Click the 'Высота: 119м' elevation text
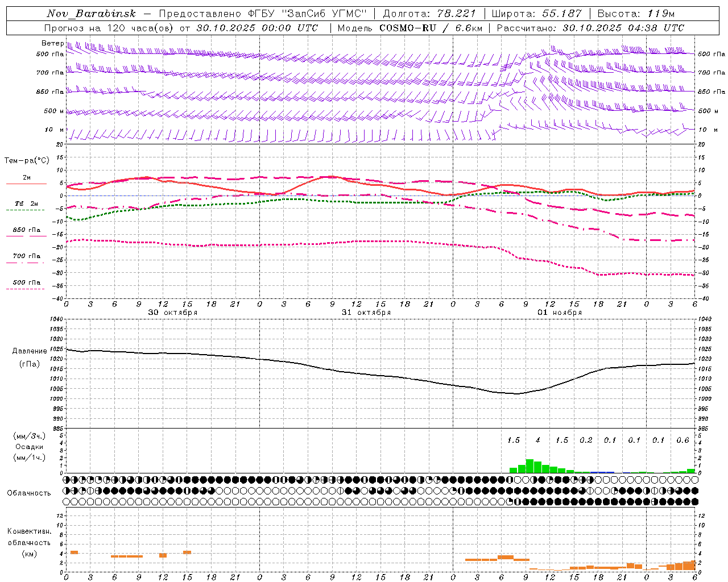 (636, 14)
